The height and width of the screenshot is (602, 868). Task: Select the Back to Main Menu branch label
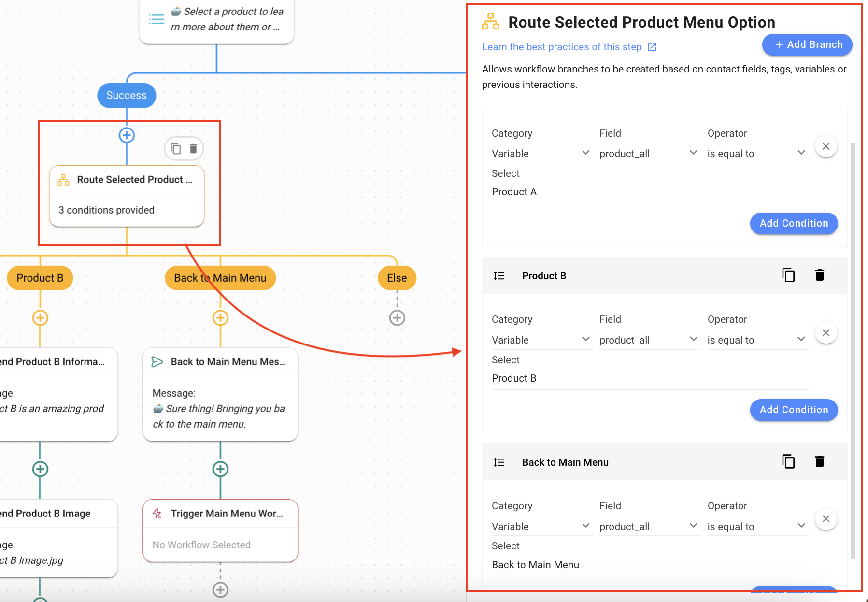220,278
